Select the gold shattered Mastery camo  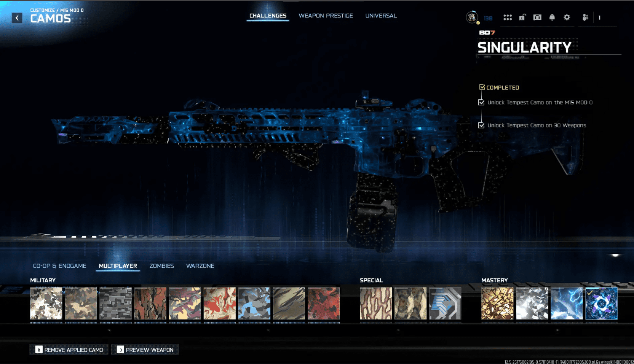497,303
